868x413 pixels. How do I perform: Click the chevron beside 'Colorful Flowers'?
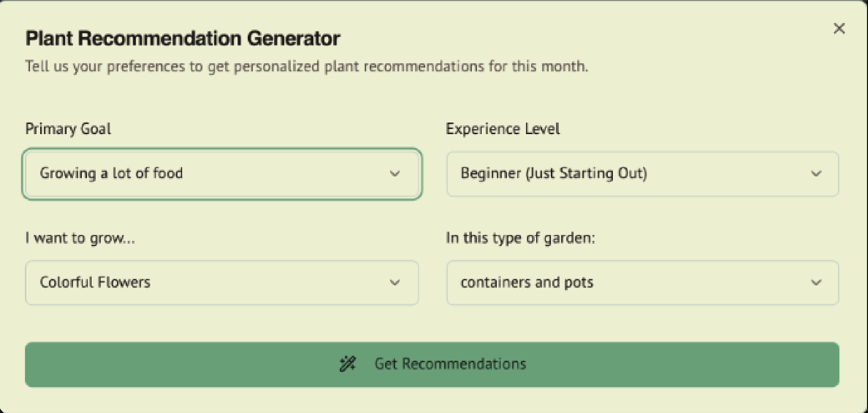[395, 283]
